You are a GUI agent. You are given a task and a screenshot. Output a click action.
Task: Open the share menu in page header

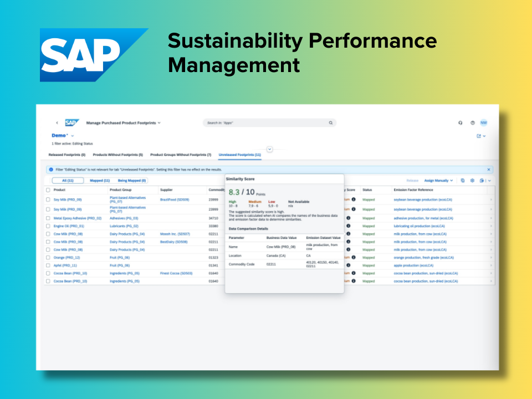pos(481,136)
